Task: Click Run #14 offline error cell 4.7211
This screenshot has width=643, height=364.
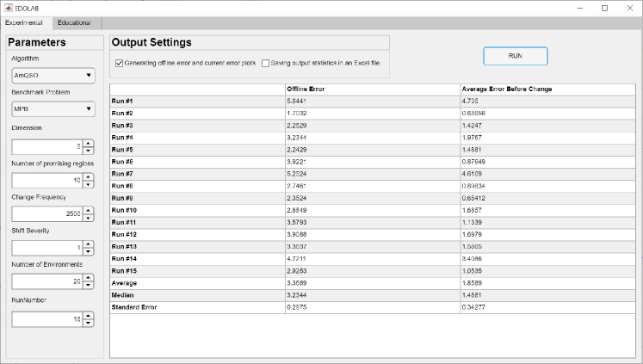Action: tap(373, 259)
